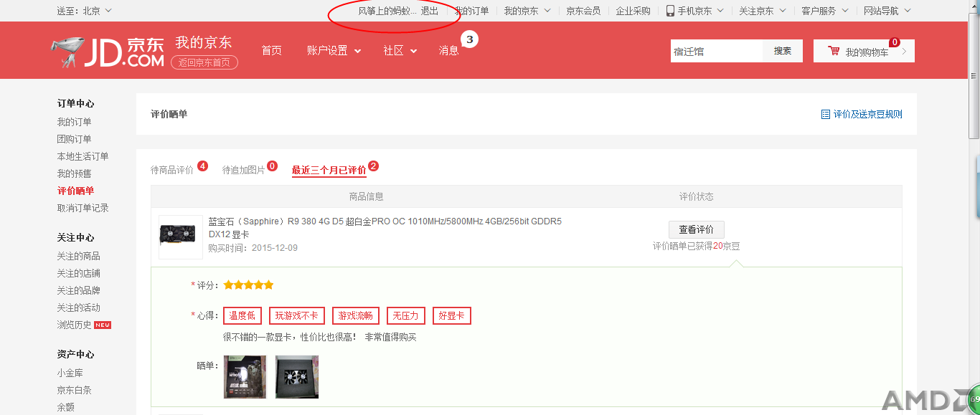The width and height of the screenshot is (980, 415).
Task: Click the 玩游戏不卡 review tag
Action: (297, 315)
